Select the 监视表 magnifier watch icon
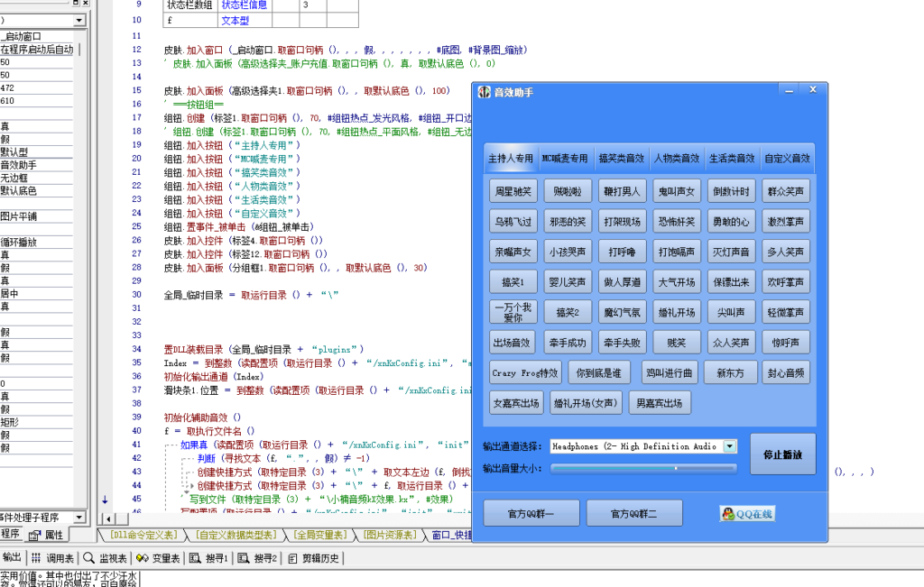 coord(87,556)
